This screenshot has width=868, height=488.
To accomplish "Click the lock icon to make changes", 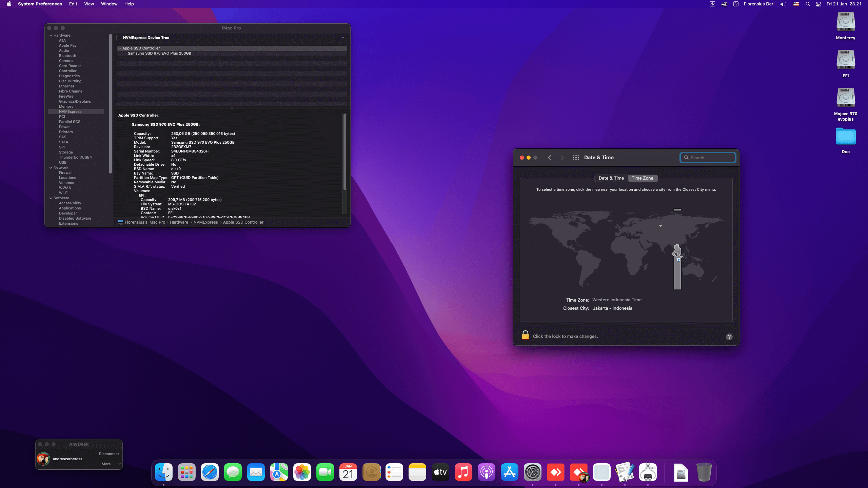I will point(525,335).
